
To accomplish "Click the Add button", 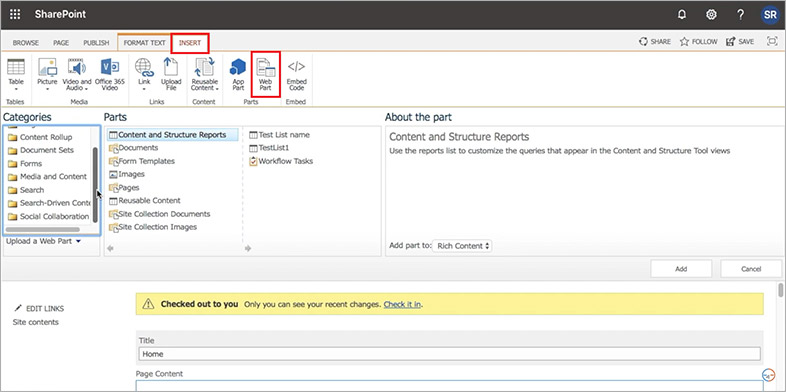I will tap(681, 269).
